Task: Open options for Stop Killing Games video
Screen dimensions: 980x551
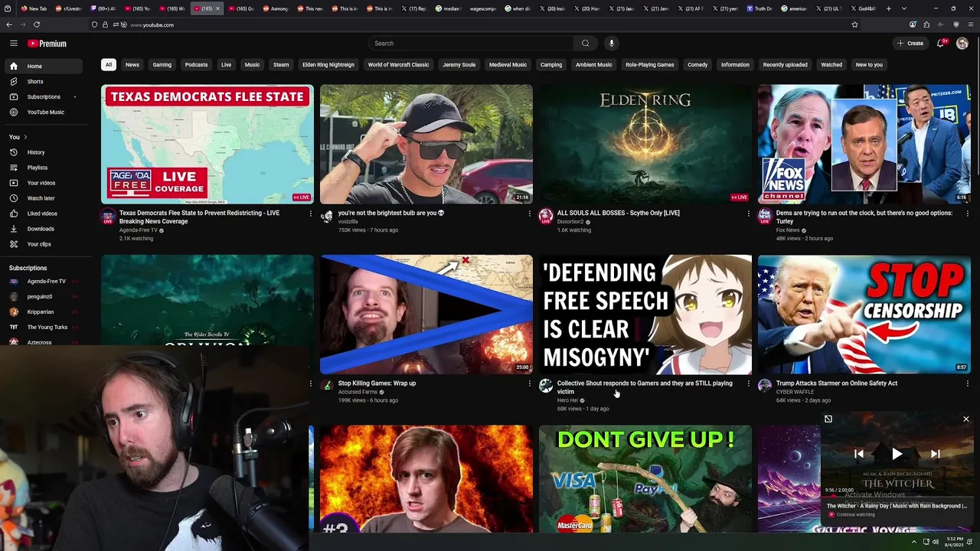Action: [x=530, y=383]
